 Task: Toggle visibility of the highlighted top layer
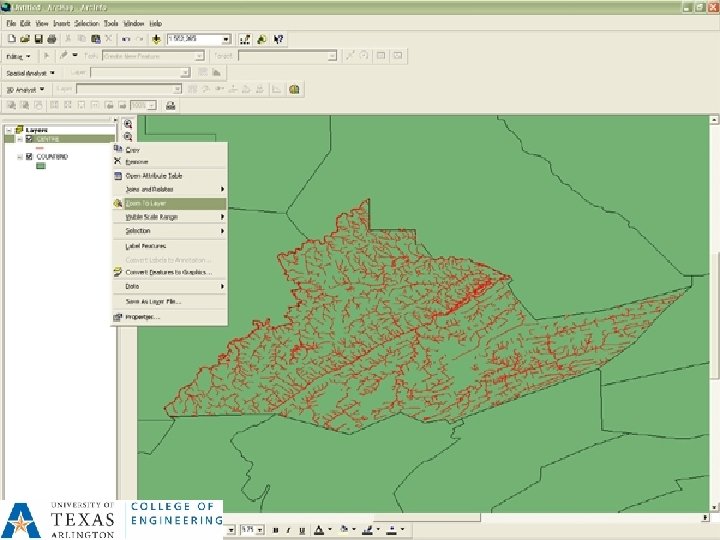pyautogui.click(x=29, y=139)
